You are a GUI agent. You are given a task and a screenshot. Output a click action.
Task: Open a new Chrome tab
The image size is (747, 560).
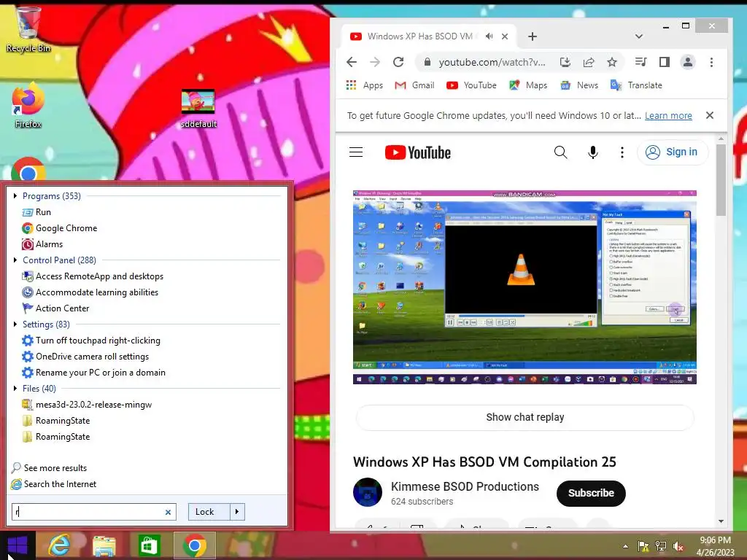coord(533,36)
